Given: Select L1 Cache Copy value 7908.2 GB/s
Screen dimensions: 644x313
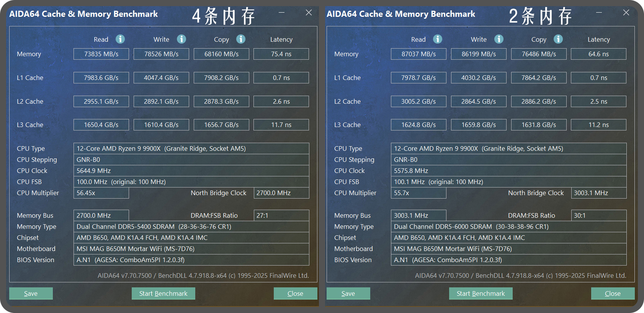Looking at the screenshot, I should (221, 78).
